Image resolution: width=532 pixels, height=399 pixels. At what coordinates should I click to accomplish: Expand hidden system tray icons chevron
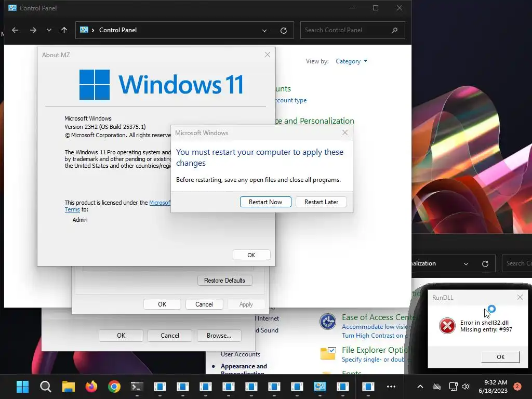tap(420, 387)
